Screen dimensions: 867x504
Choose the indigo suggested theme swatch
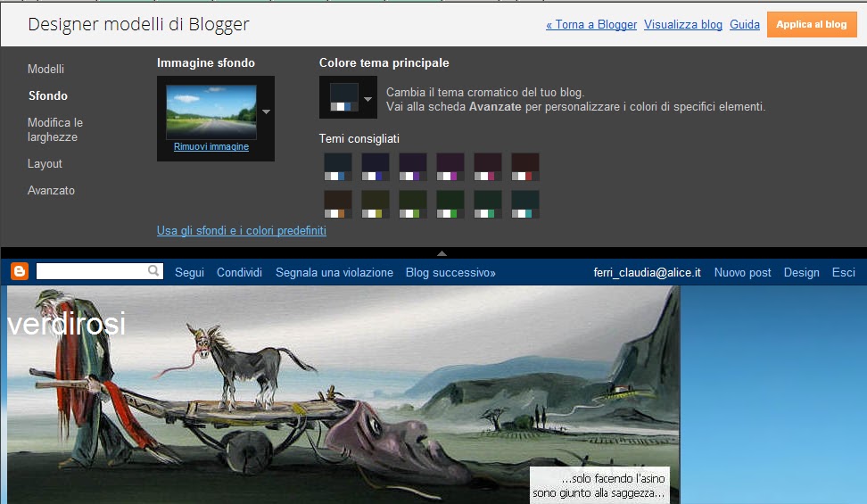pos(376,167)
